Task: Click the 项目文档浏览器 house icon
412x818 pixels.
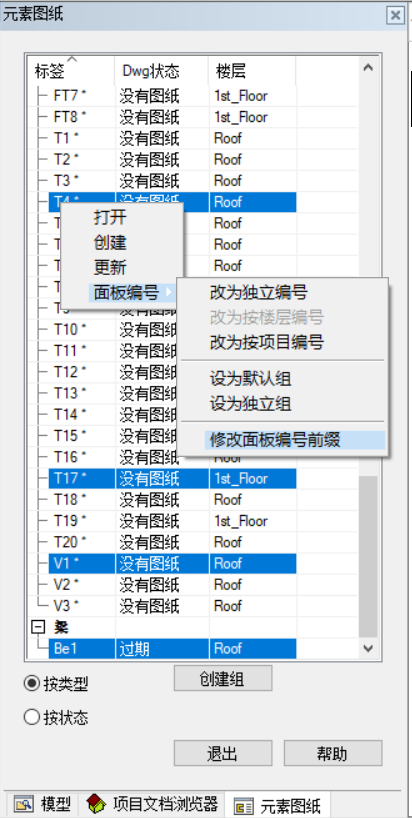Action: point(95,803)
